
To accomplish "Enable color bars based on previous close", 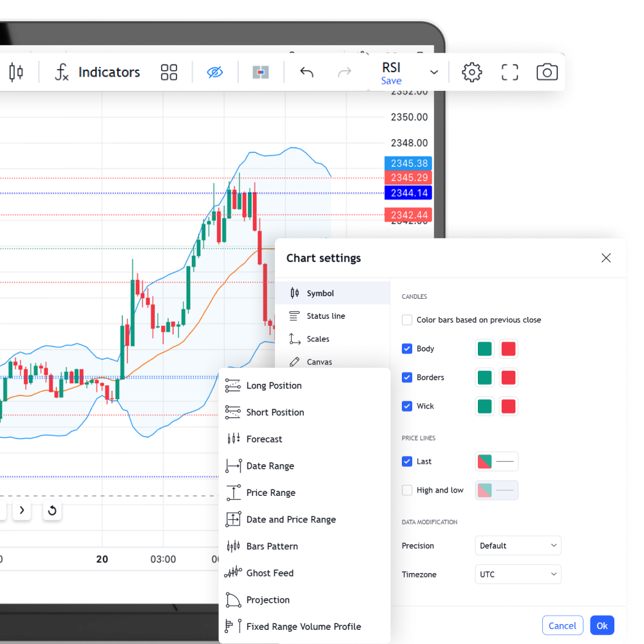I will 406,320.
